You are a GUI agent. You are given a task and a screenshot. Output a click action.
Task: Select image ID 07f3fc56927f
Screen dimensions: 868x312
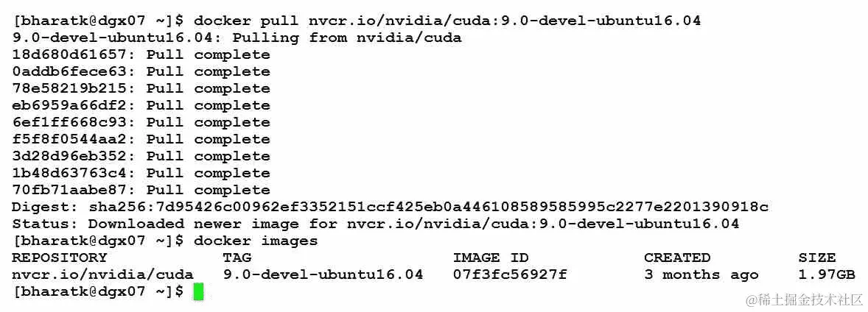point(510,275)
